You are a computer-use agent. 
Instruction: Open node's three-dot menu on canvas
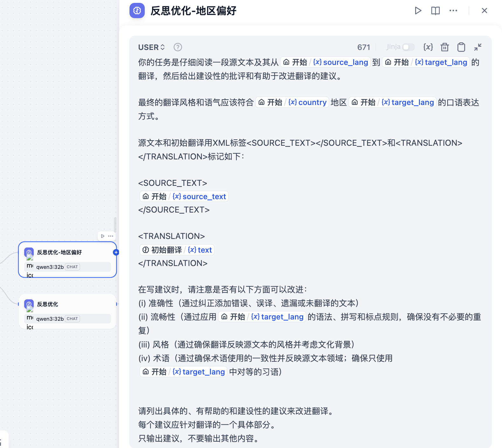point(111,236)
